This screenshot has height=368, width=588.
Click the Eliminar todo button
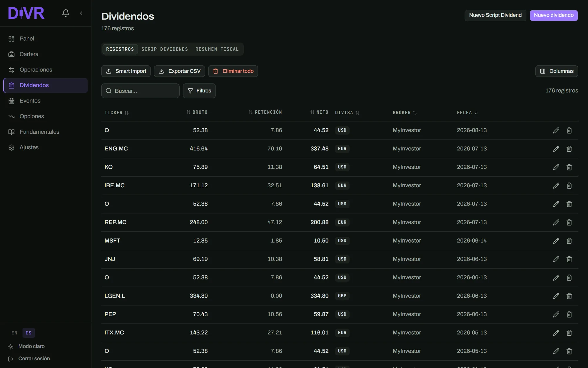click(233, 71)
